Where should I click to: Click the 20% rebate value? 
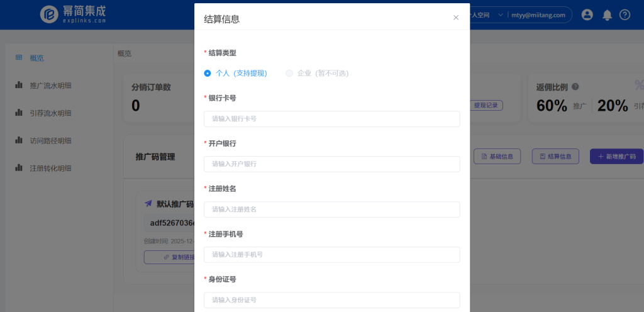[613, 106]
